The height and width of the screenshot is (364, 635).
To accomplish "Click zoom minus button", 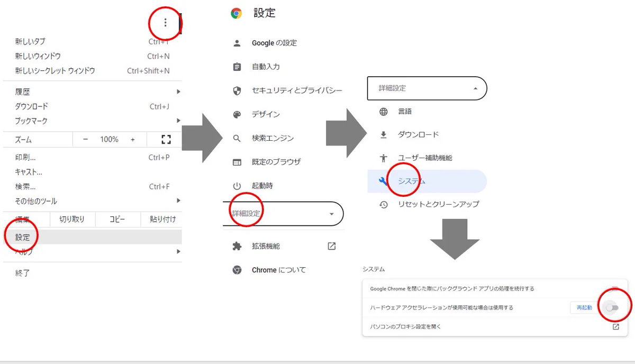I will [x=86, y=140].
